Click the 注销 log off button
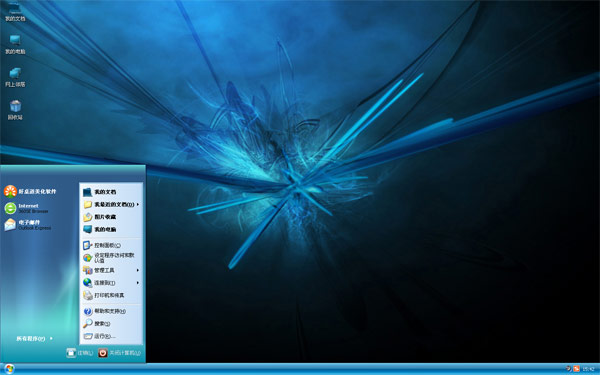 tap(80, 353)
